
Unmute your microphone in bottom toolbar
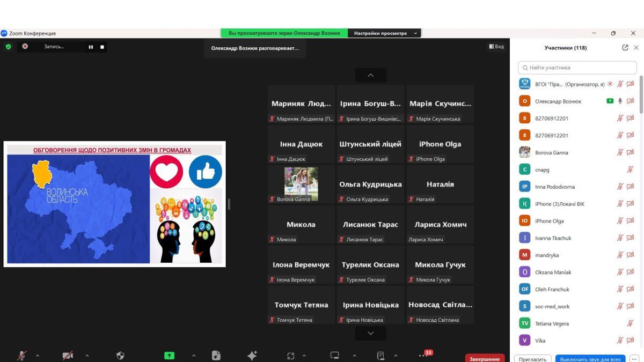point(22,355)
